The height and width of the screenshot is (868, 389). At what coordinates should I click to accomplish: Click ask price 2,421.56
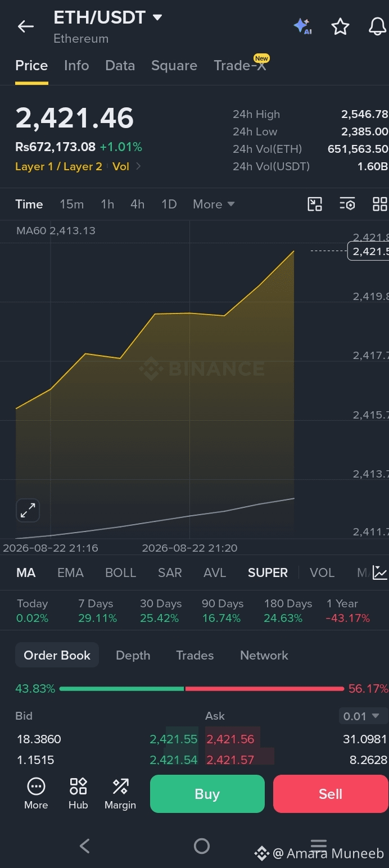point(230,739)
